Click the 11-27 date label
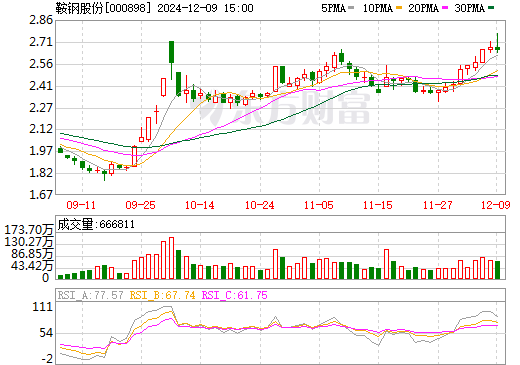 click(x=437, y=205)
